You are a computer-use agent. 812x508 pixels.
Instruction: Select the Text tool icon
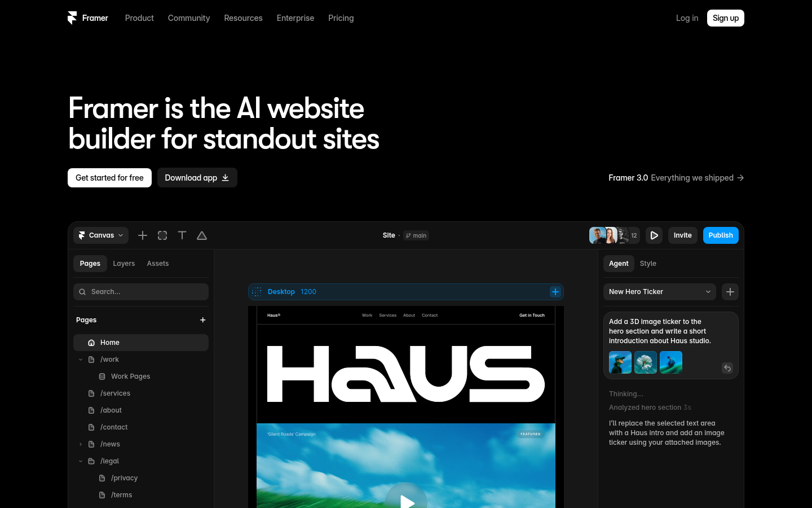click(182, 235)
